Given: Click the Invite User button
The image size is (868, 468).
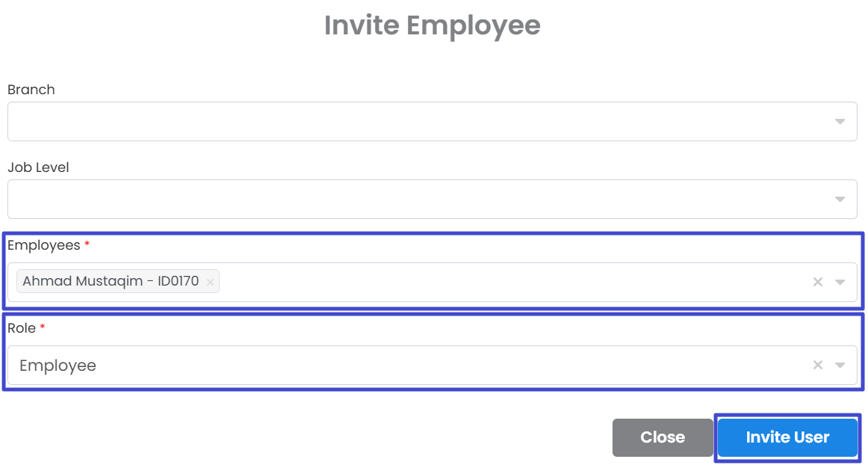Looking at the screenshot, I should pos(787,437).
